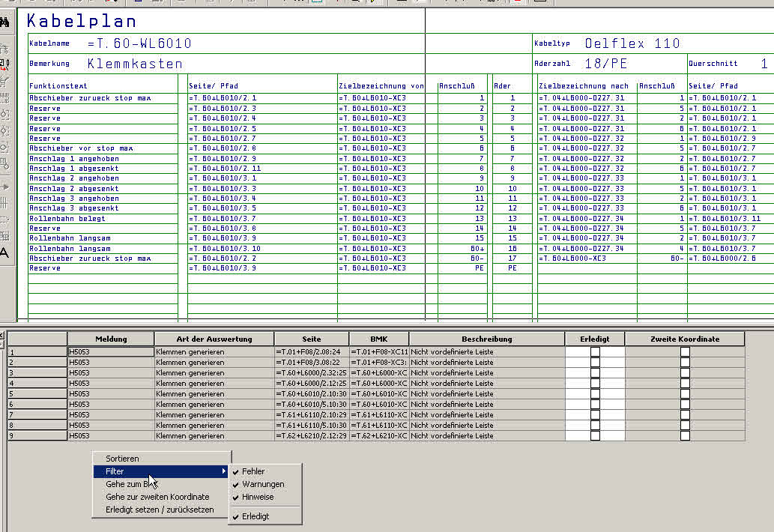Screen dimensions: 774x532
Task: Click function text Rollenbahn belegt
Action: tap(67, 219)
